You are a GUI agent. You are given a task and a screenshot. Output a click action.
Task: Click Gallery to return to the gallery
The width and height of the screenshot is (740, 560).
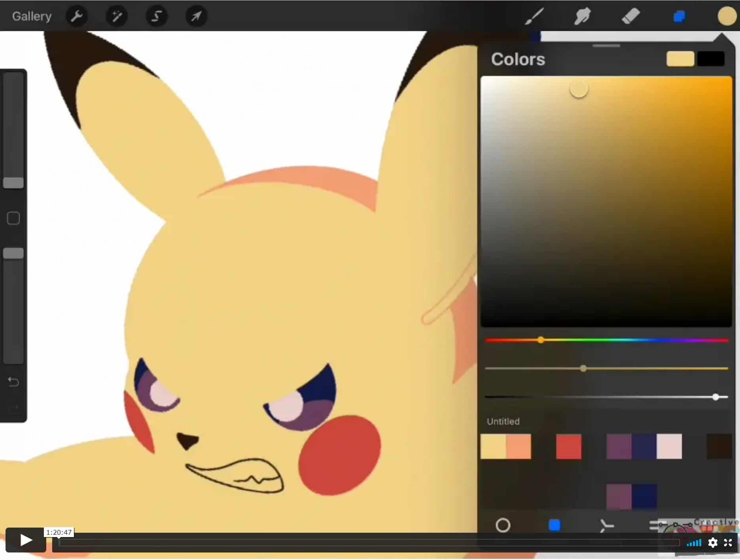tap(31, 16)
